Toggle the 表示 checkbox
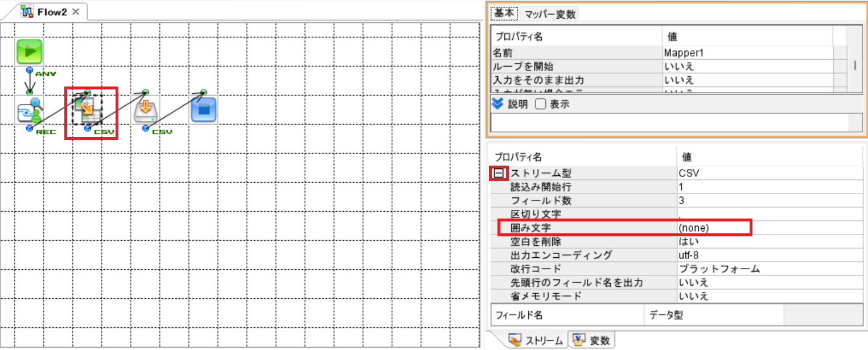Image resolution: width=868 pixels, height=350 pixels. tap(541, 104)
